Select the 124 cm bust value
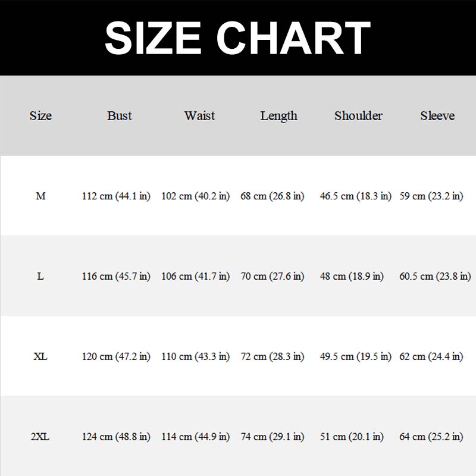 tap(116, 437)
